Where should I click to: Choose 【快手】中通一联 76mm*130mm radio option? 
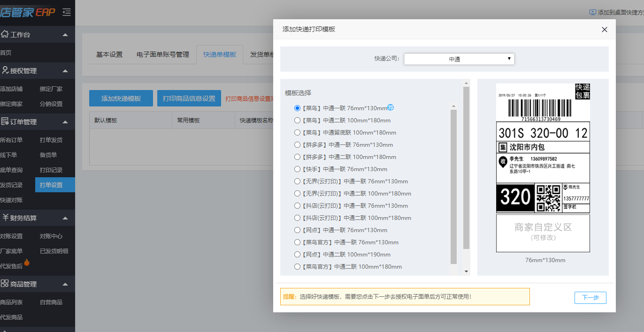coord(297,169)
